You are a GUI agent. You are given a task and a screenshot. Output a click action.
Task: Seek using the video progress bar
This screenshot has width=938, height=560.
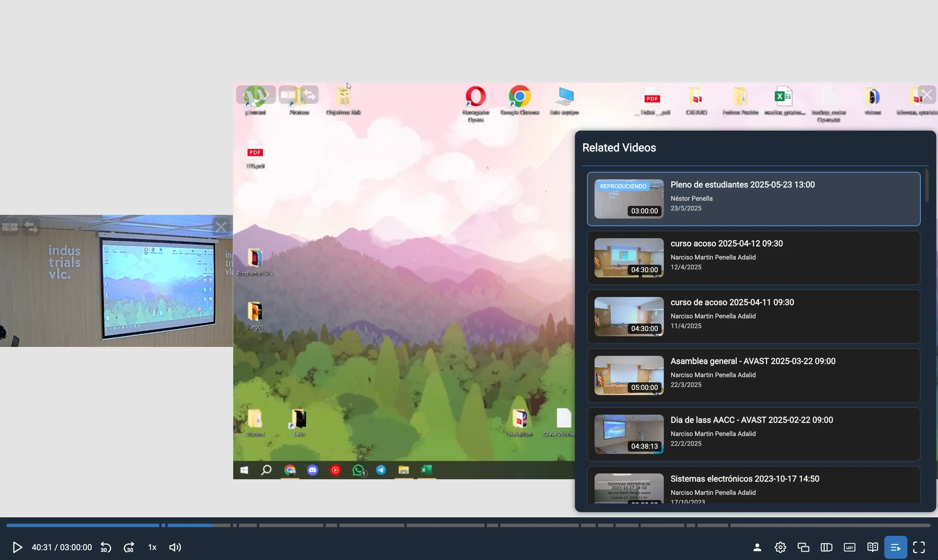click(x=468, y=525)
